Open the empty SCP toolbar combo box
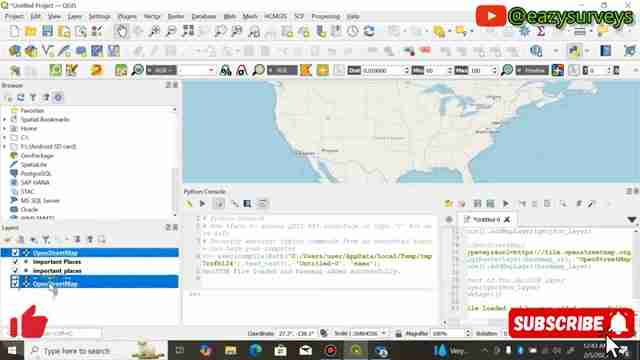The image size is (640, 360). click(197, 70)
